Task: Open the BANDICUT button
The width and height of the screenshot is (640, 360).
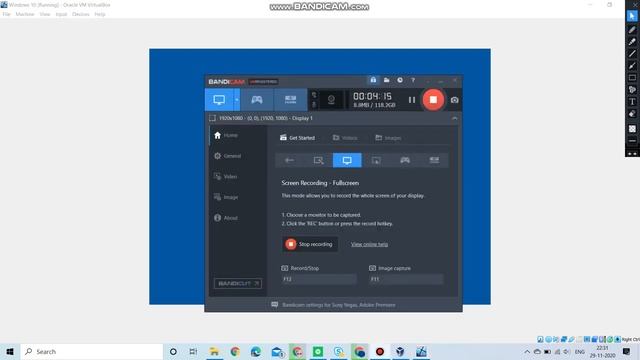Action: click(x=238, y=283)
